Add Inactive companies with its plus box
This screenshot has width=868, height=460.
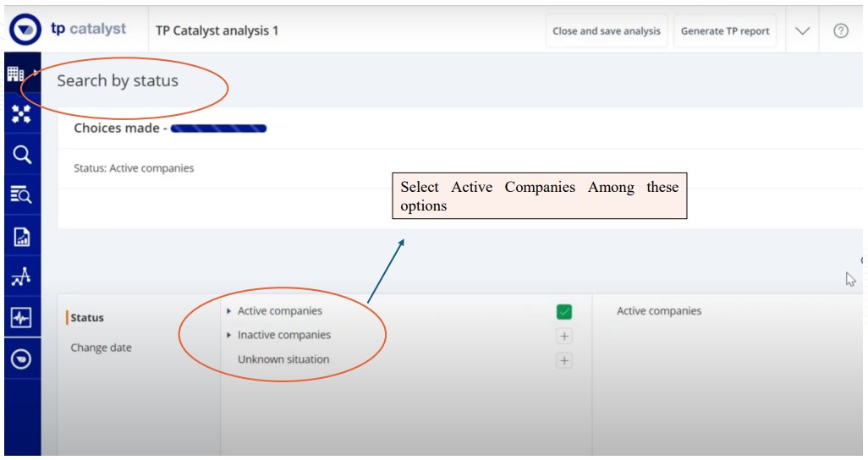coord(564,337)
